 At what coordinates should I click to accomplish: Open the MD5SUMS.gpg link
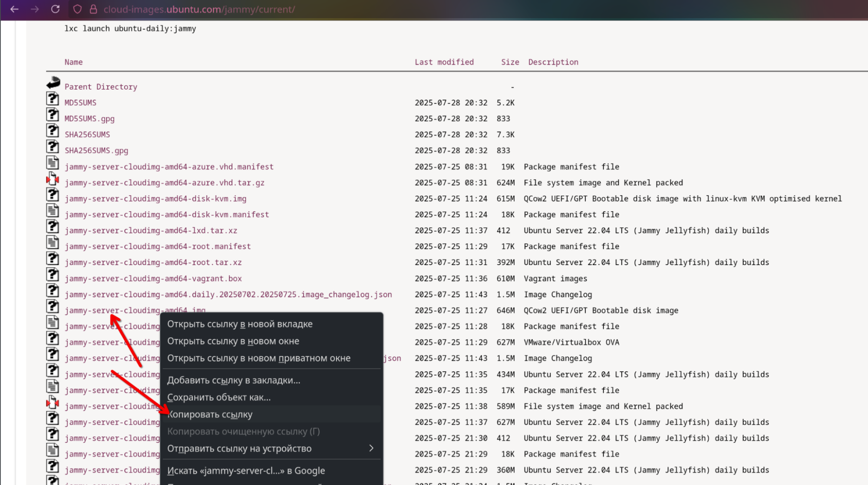pos(89,119)
